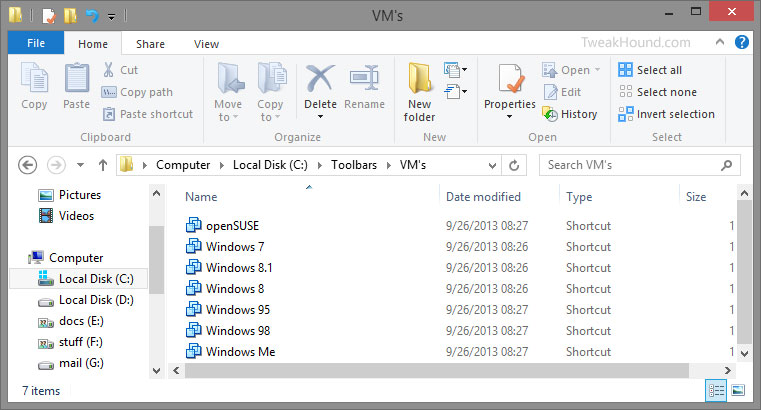761x410 pixels.
Task: Click the search magnifier icon
Action: (727, 165)
